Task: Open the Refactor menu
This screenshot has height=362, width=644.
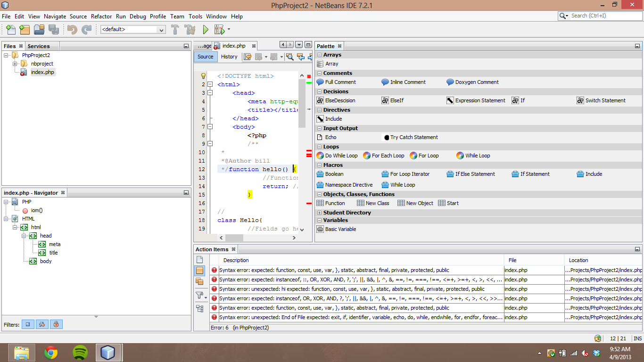Action: click(x=101, y=16)
